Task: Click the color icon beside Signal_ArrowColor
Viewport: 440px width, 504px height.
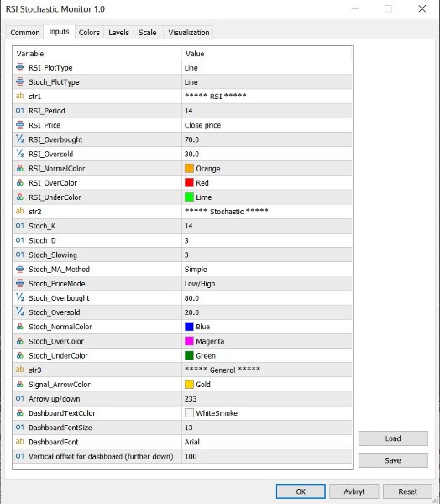Action: coord(20,384)
